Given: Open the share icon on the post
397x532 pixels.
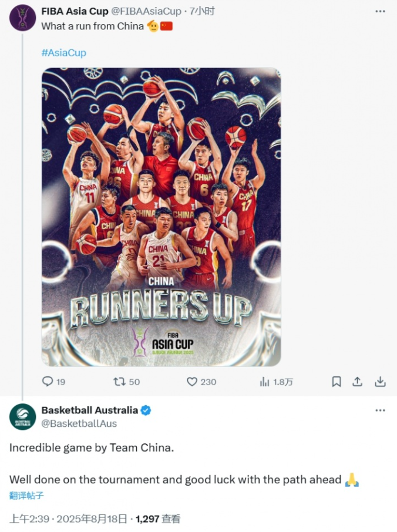Looking at the screenshot, I should [x=357, y=382].
